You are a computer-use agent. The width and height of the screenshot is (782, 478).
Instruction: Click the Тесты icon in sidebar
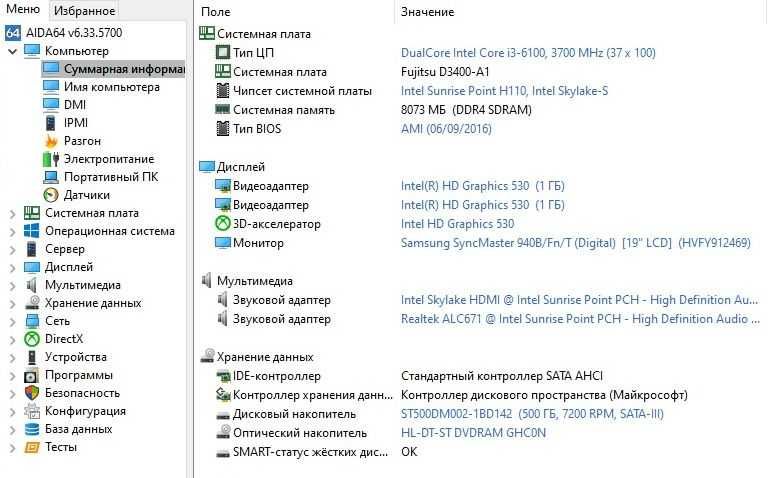click(x=32, y=447)
